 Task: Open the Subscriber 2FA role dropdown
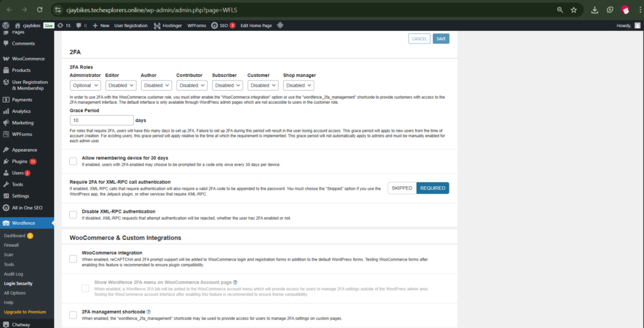(x=227, y=86)
